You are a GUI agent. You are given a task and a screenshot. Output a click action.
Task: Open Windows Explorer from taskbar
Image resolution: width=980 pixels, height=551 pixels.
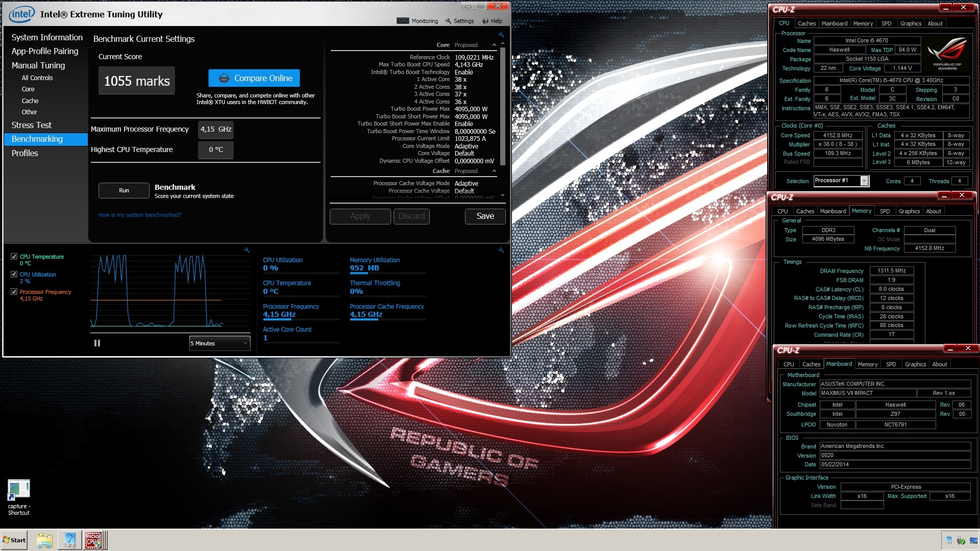coord(44,540)
